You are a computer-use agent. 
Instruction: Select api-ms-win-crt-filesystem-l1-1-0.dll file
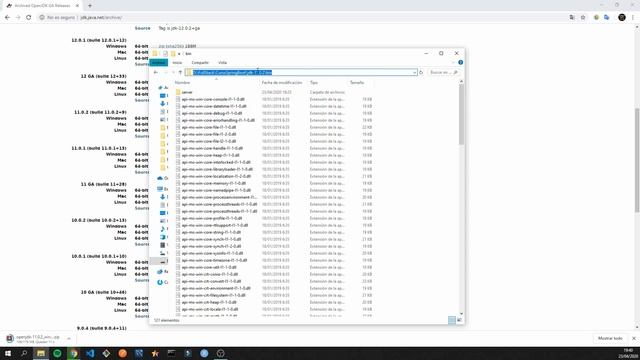(x=213, y=295)
